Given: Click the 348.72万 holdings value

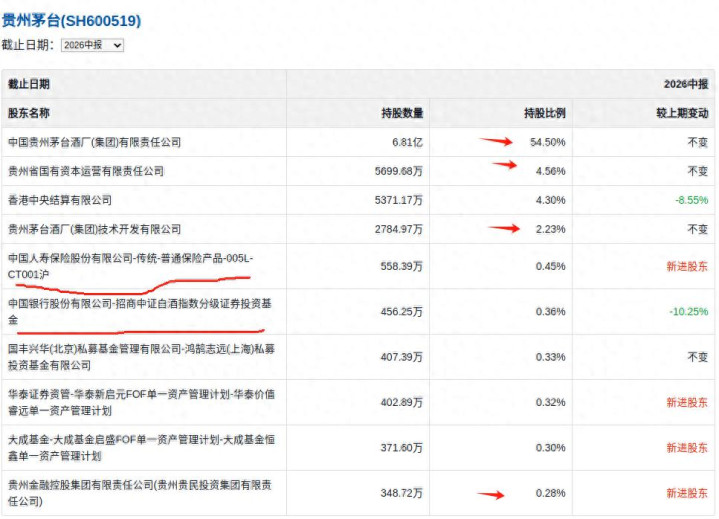Looking at the screenshot, I should tap(401, 493).
